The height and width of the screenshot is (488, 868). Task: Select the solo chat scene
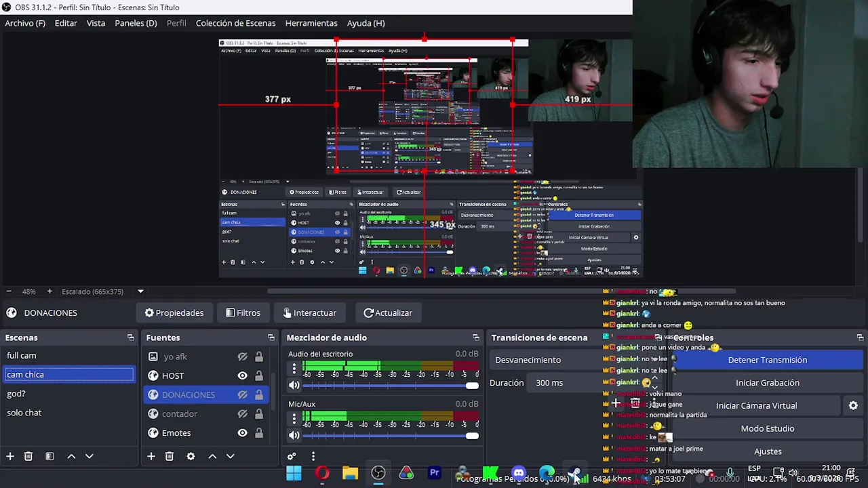tap(68, 412)
